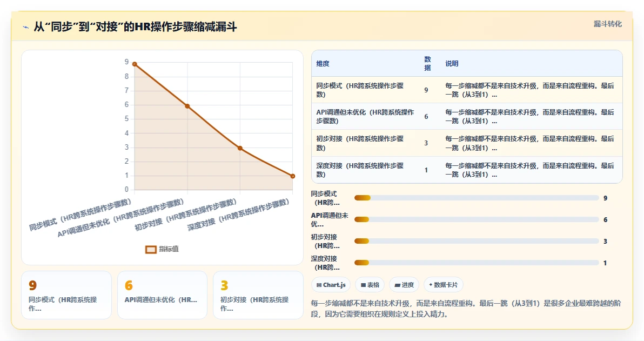Screen dimensions: 644x341
Task: Toggle the 指标值 legend swatch
Action: tap(151, 249)
